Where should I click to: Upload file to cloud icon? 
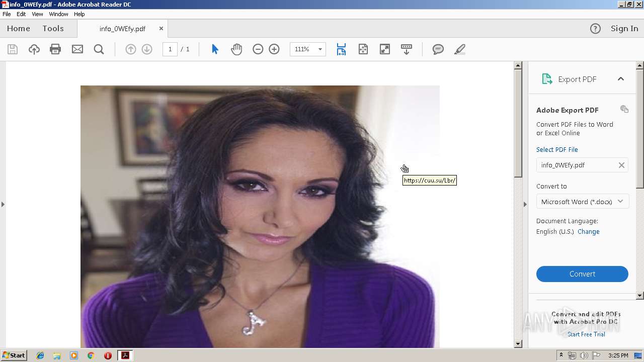pos(34,49)
